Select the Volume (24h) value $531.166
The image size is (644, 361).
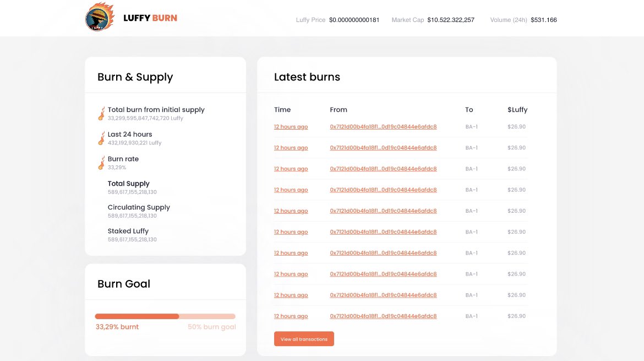544,20
